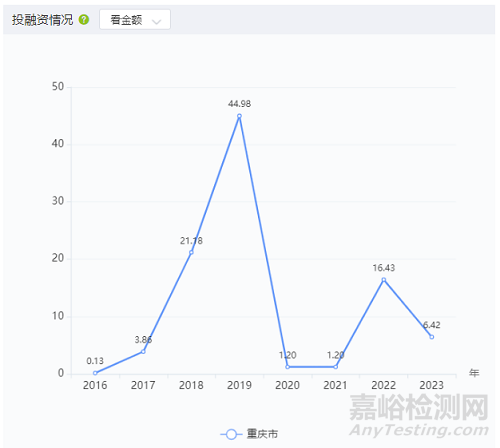Click the green help question mark icon

[x=84, y=20]
